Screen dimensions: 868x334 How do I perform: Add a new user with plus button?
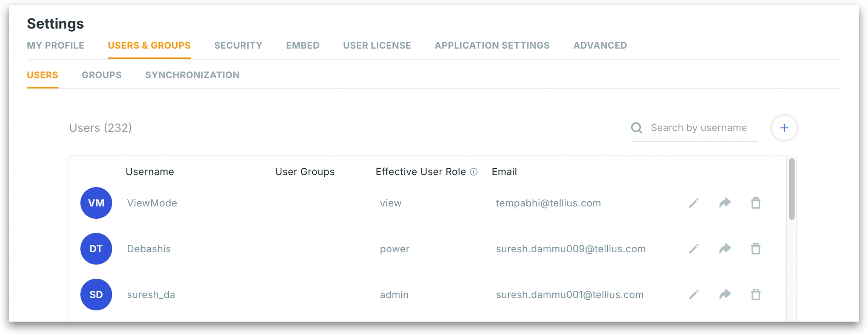pyautogui.click(x=784, y=128)
